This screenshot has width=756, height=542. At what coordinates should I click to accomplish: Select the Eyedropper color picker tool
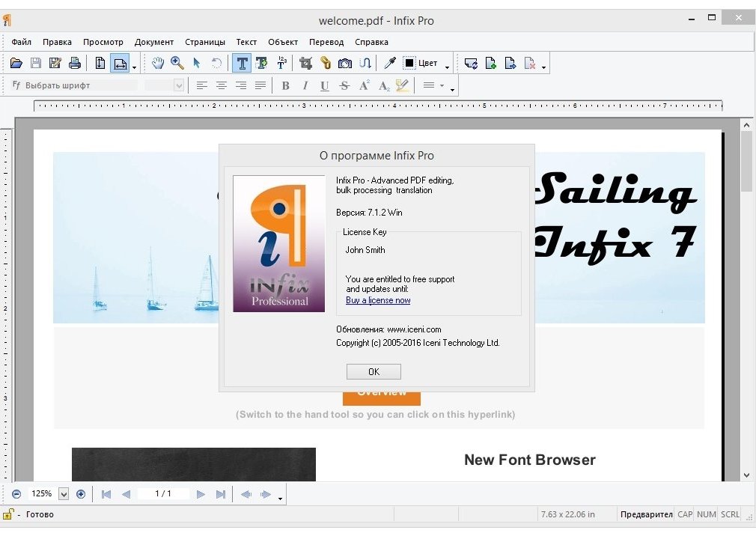coord(389,63)
